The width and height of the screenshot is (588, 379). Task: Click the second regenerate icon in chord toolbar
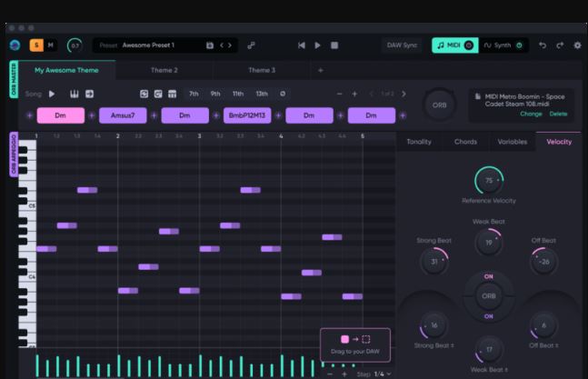point(158,94)
